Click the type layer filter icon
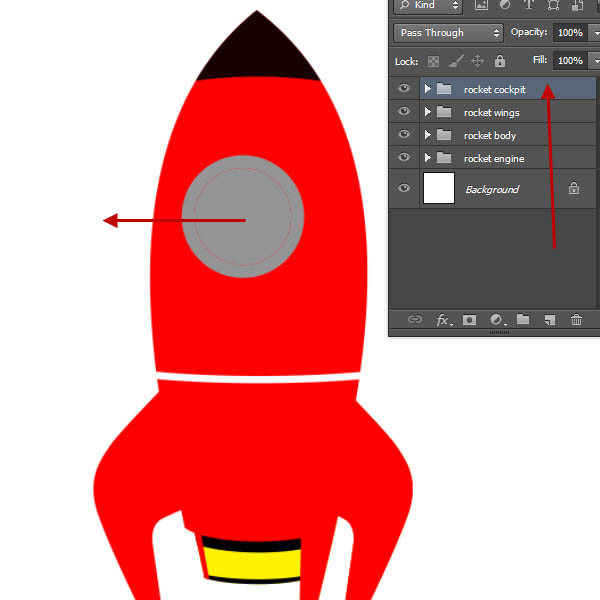 coord(528,6)
